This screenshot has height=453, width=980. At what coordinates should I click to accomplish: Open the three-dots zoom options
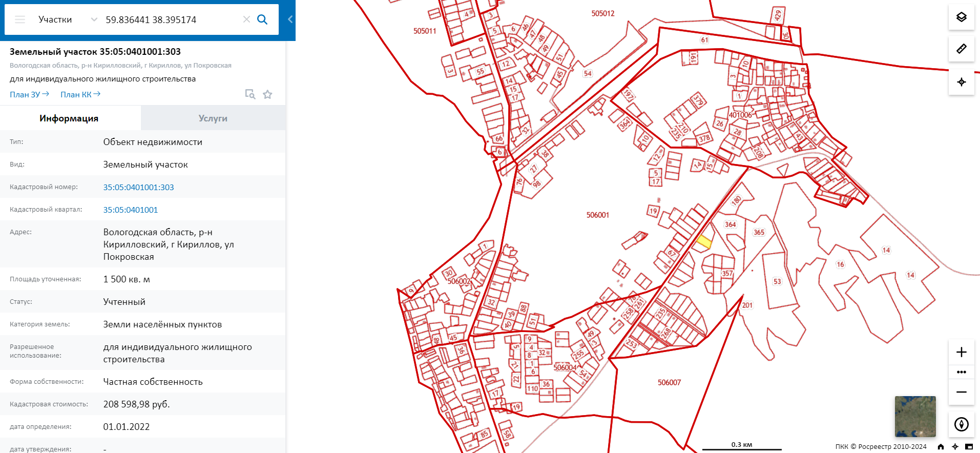click(962, 372)
